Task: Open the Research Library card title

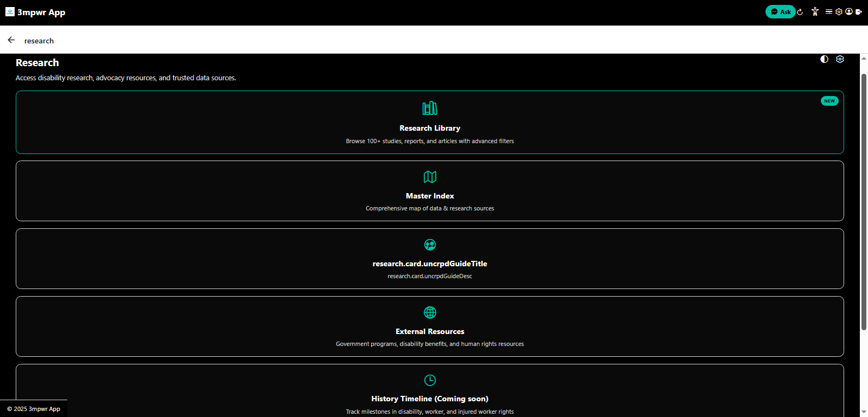Action: point(430,128)
